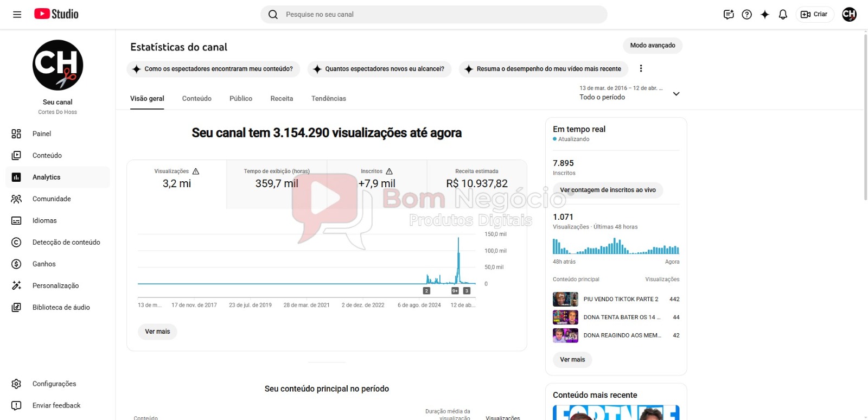Click the sparkle Ask Studio icon

point(765,15)
